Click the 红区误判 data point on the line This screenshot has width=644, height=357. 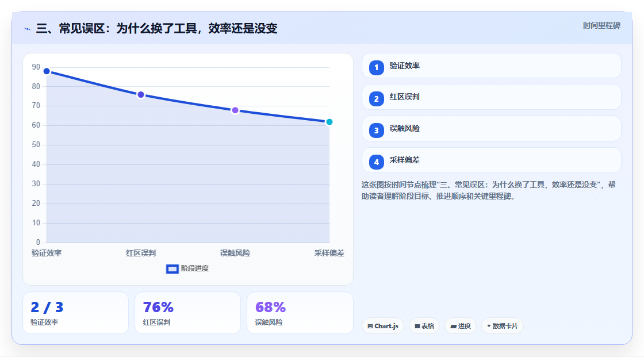pos(141,95)
